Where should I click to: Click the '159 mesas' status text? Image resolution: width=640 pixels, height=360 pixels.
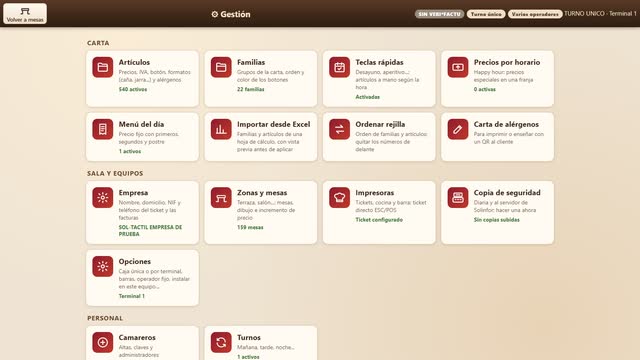click(250, 227)
